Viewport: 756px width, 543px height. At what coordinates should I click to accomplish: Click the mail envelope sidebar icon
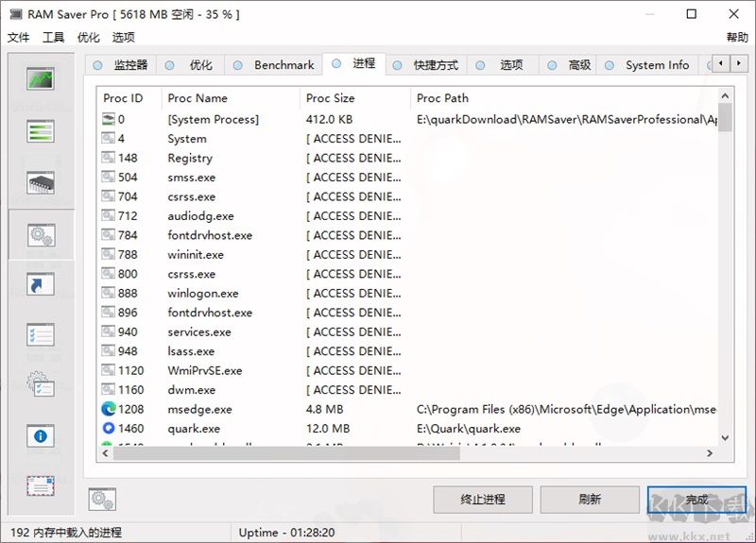coord(41,485)
